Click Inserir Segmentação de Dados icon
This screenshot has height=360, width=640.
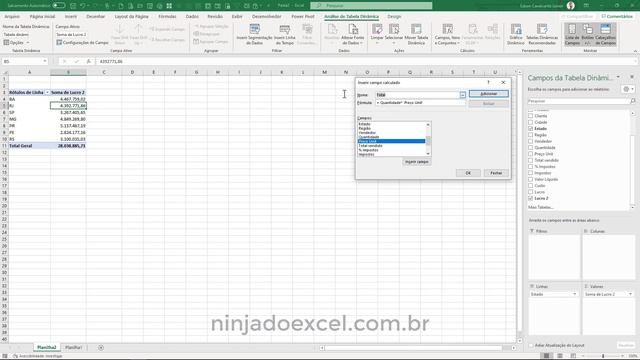point(254,29)
